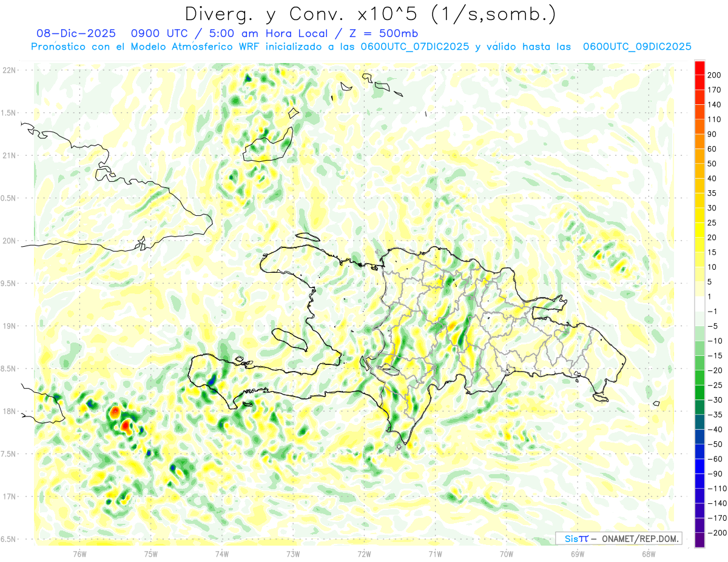The width and height of the screenshot is (728, 562).
Task: Click the 69W longitude label
Action: tap(578, 554)
